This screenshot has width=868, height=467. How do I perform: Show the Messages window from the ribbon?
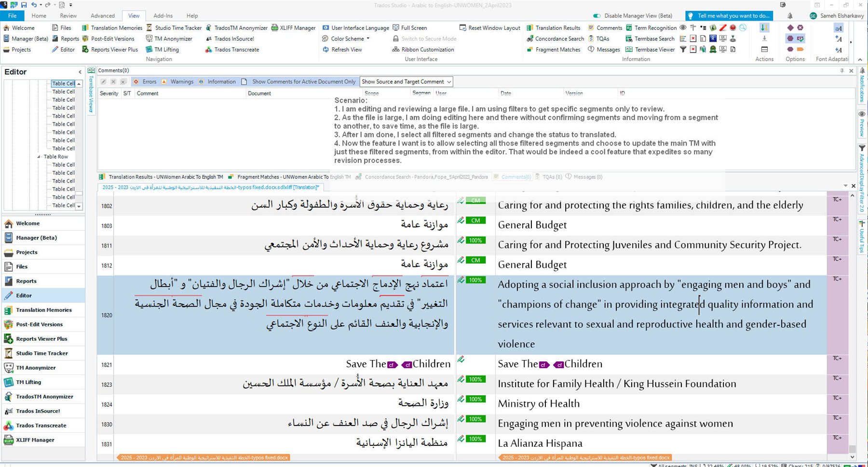(604, 50)
